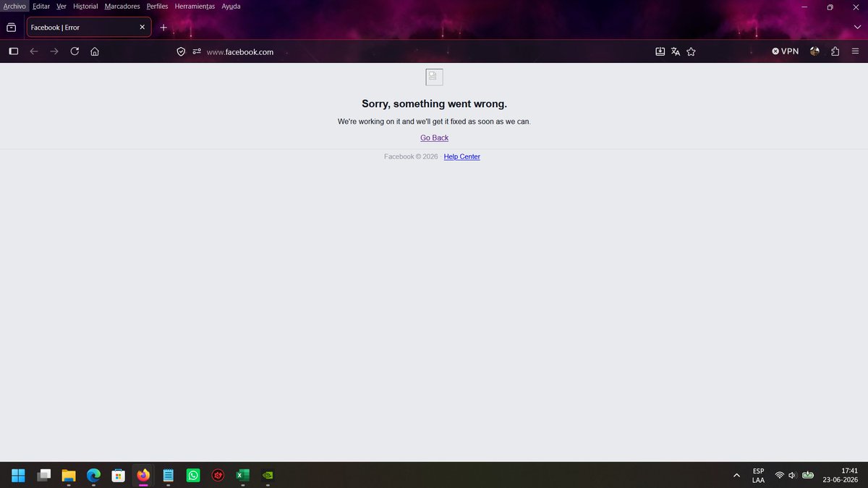The image size is (868, 488).
Task: Open the battery charging tray icon
Action: click(808, 475)
